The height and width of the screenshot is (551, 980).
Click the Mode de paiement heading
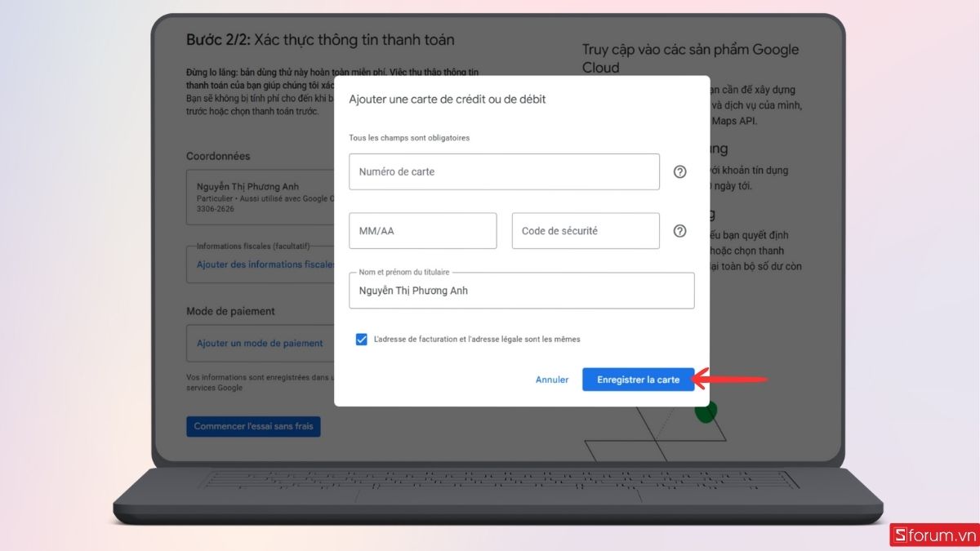(x=230, y=311)
